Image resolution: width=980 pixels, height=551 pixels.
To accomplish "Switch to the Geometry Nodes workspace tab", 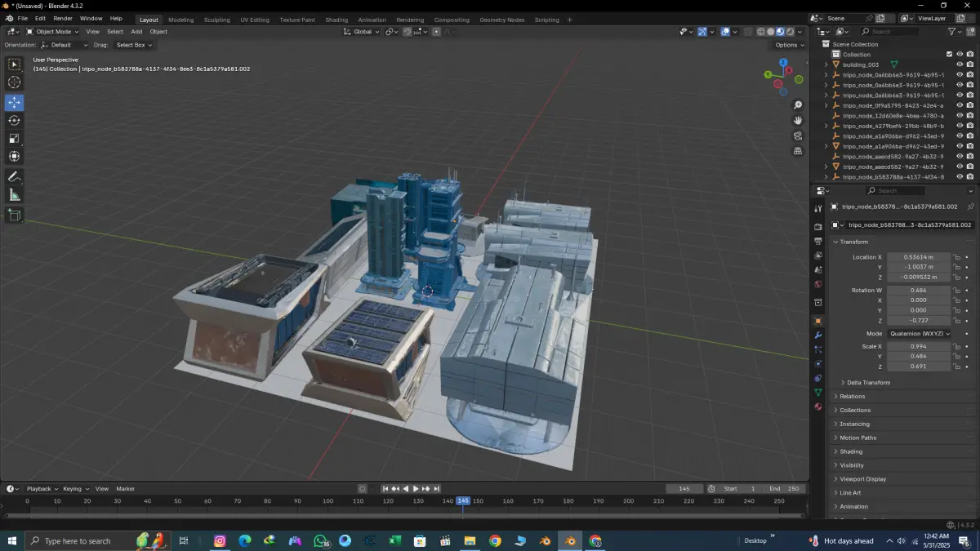I will click(502, 20).
